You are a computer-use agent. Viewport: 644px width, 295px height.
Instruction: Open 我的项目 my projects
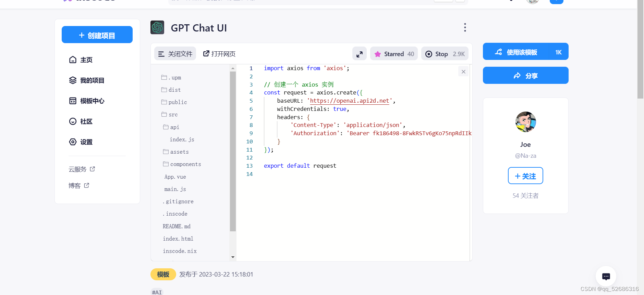(86, 80)
